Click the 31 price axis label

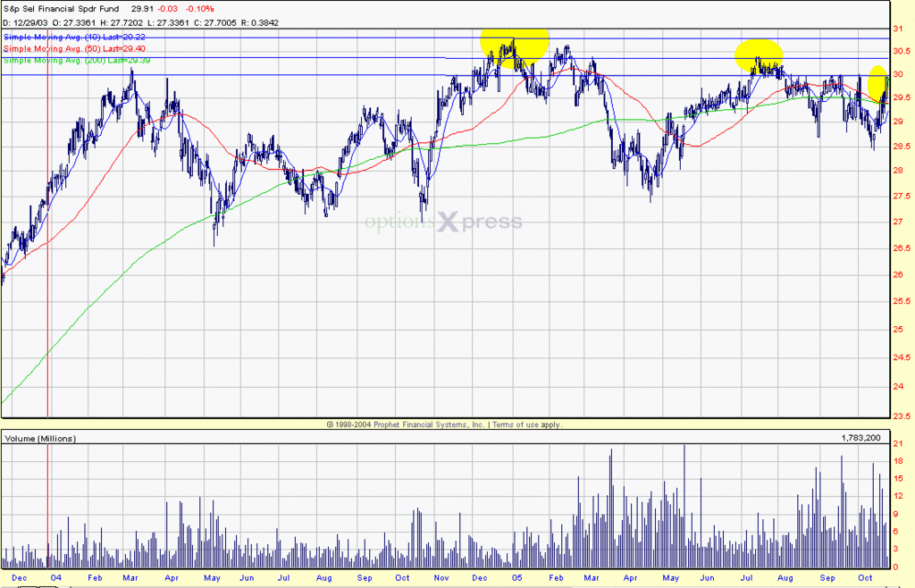897,29
